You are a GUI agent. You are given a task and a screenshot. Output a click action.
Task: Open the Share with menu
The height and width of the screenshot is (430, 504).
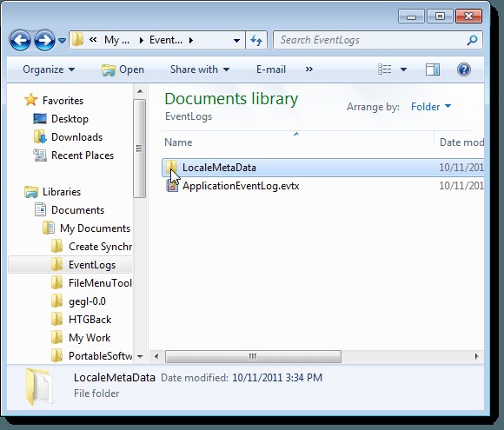pyautogui.click(x=200, y=69)
